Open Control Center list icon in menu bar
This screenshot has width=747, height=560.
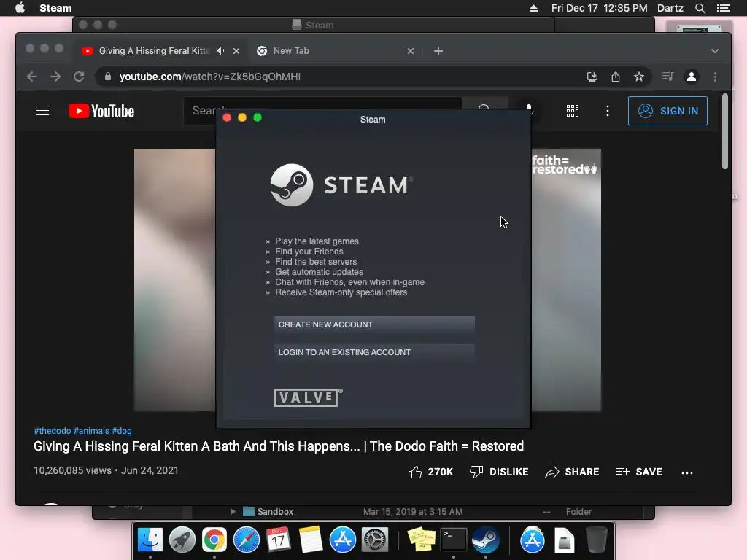pos(724,8)
